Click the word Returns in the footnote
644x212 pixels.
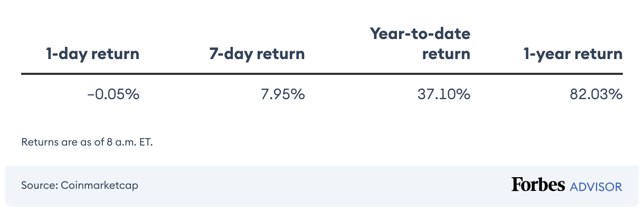[39, 142]
